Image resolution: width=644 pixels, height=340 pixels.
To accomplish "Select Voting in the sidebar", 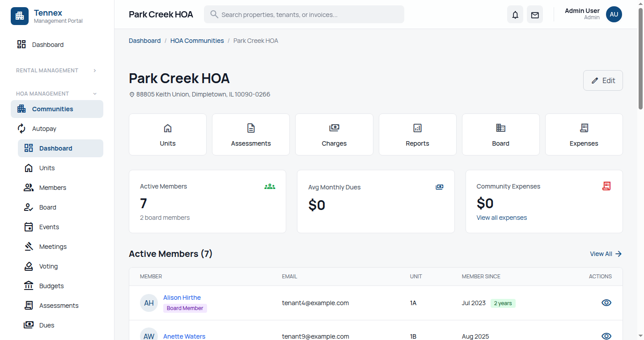I will click(48, 266).
